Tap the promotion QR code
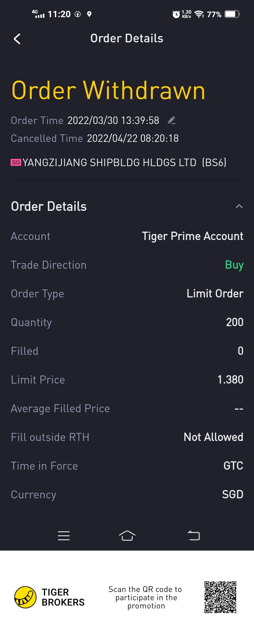 (x=220, y=597)
